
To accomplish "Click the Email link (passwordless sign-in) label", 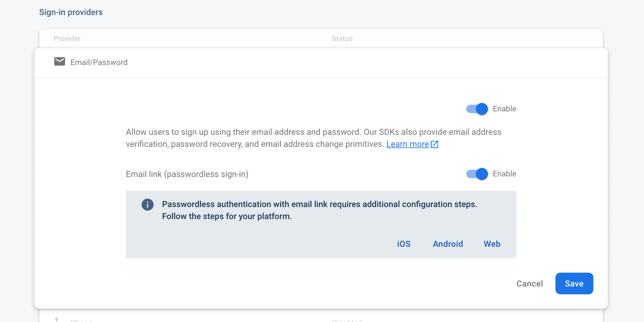I will 187,174.
